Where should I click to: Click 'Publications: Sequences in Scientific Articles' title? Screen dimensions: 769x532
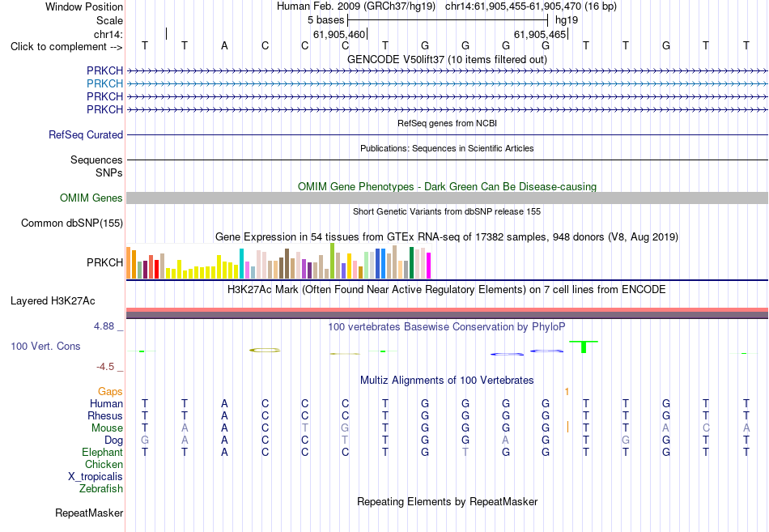pos(447,148)
